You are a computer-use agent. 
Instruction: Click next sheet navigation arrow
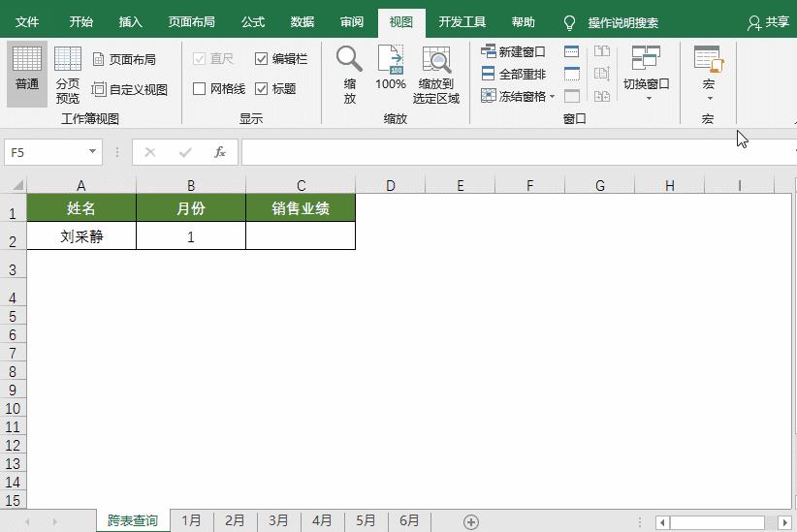pos(54,522)
